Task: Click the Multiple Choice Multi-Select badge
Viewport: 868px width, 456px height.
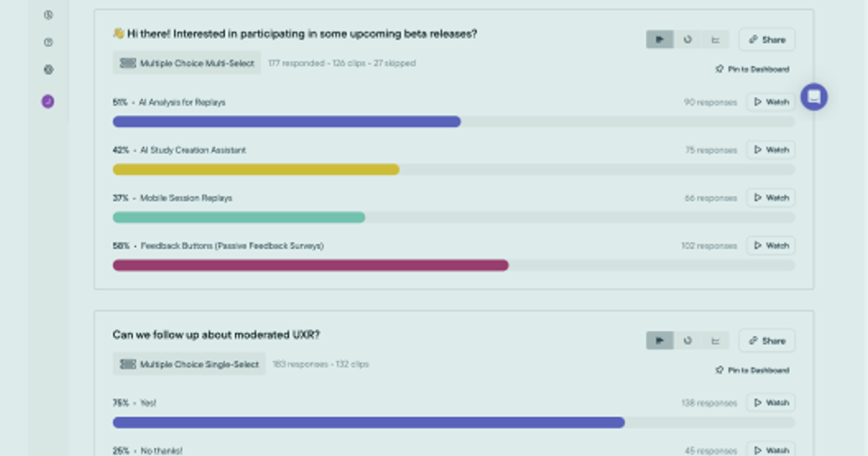Action: coord(187,63)
